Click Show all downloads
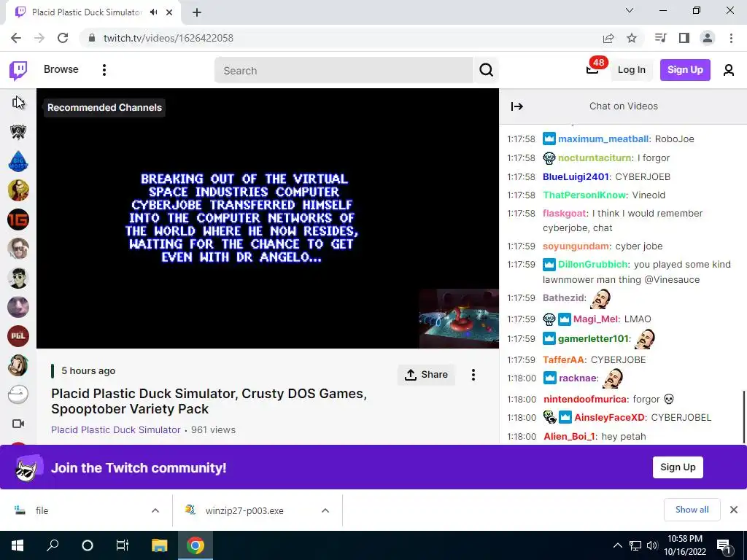The image size is (747, 560). pyautogui.click(x=692, y=510)
